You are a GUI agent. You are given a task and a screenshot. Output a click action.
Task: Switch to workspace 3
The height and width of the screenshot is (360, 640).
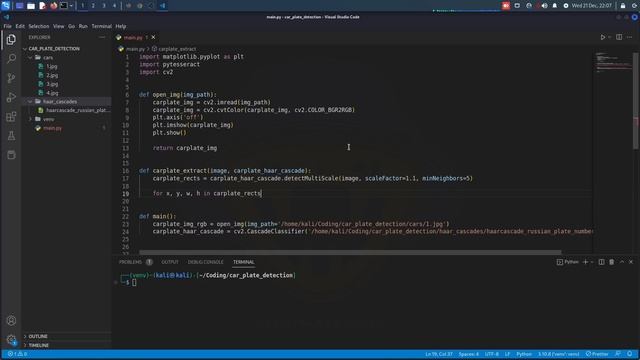point(104,6)
